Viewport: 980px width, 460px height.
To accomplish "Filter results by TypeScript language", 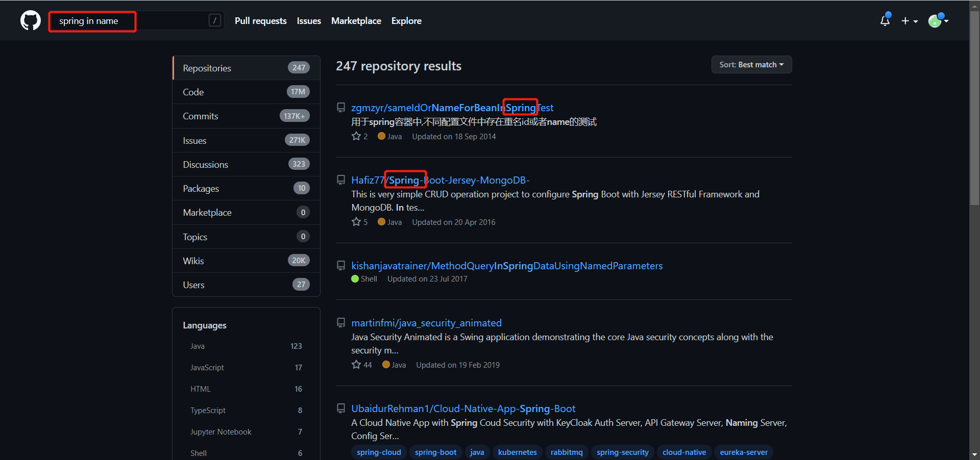I will 246,411.
